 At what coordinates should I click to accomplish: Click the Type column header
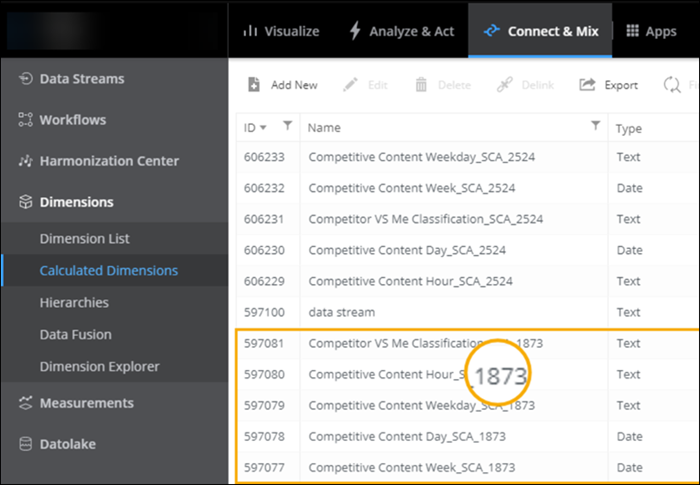(629, 129)
